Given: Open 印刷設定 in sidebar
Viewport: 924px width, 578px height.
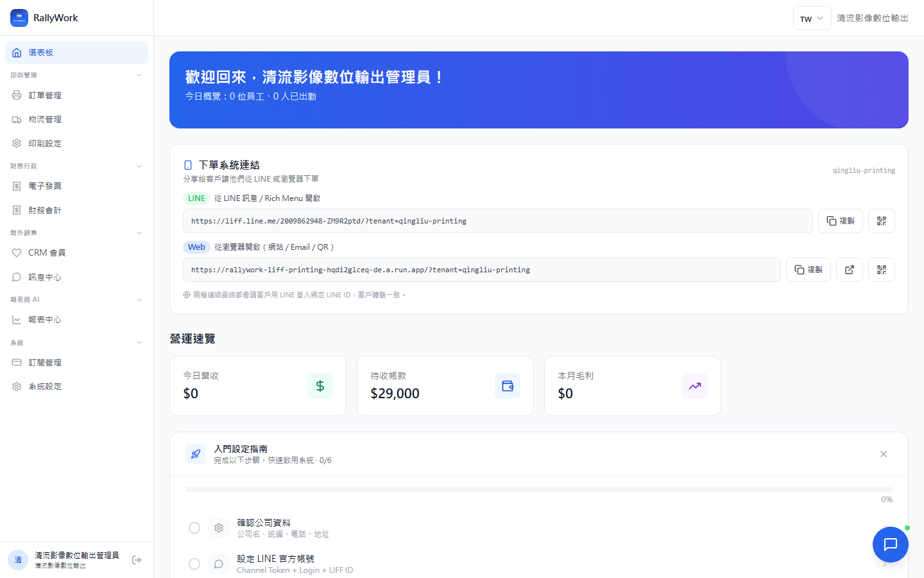Looking at the screenshot, I should (x=76, y=144).
